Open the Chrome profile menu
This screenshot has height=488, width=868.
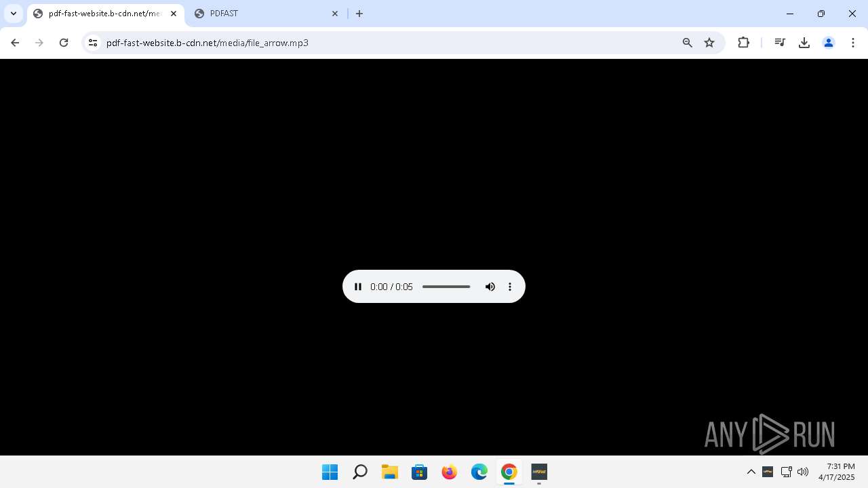point(829,43)
